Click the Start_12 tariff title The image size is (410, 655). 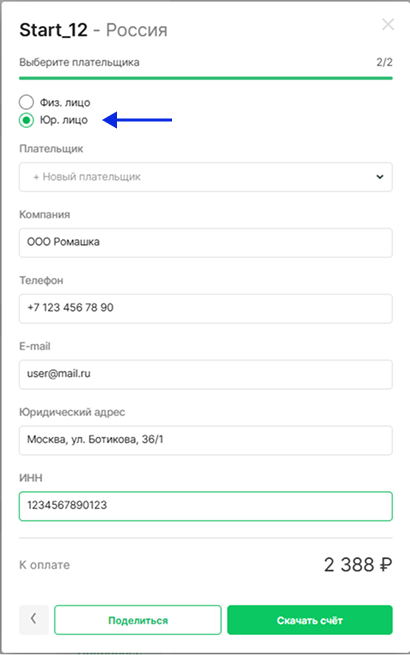coord(53,30)
